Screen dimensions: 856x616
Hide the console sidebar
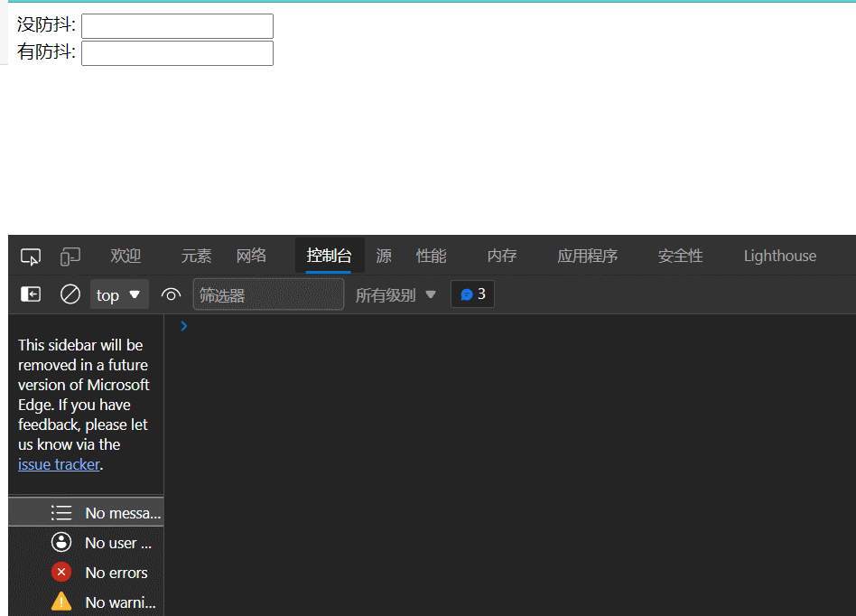point(31,294)
